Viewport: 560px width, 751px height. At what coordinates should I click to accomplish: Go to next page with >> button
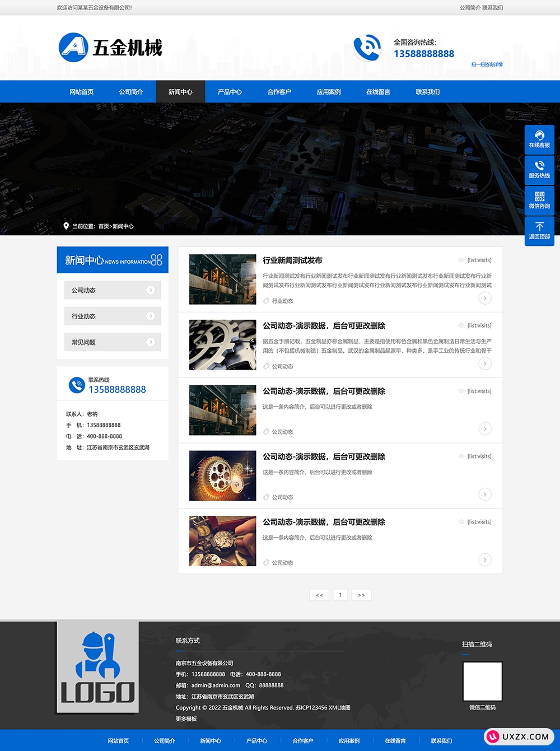pos(361,595)
